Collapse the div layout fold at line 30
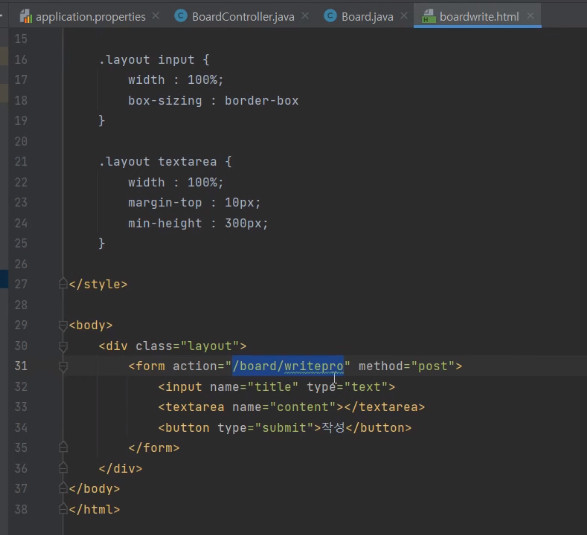Image resolution: width=587 pixels, height=535 pixels. coord(63,347)
